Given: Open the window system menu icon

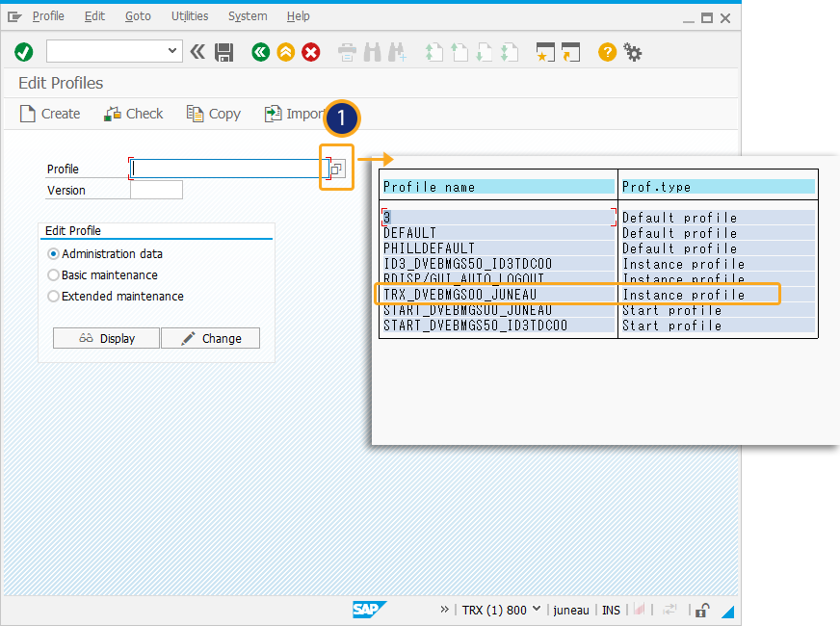Looking at the screenshot, I should (x=14, y=17).
